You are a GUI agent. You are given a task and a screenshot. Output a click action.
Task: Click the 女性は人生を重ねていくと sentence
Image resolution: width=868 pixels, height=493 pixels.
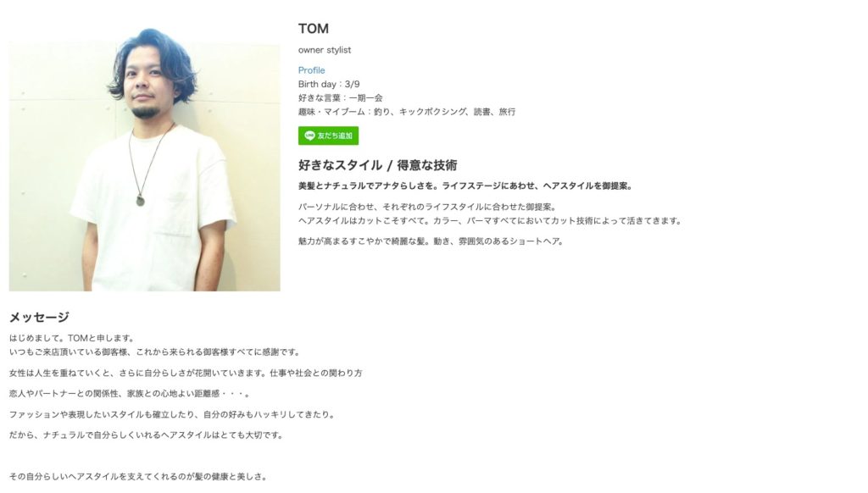(x=186, y=373)
